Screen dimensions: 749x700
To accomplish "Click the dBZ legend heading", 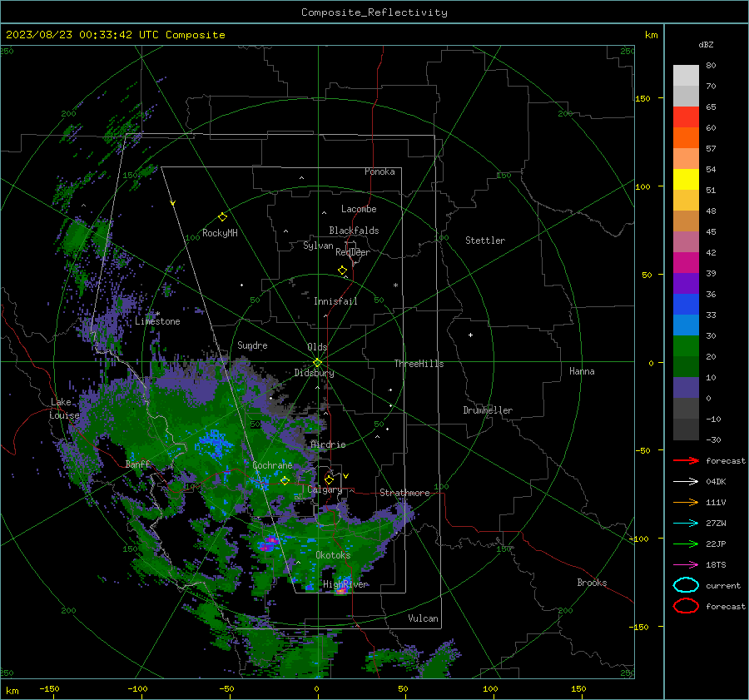I will point(706,45).
